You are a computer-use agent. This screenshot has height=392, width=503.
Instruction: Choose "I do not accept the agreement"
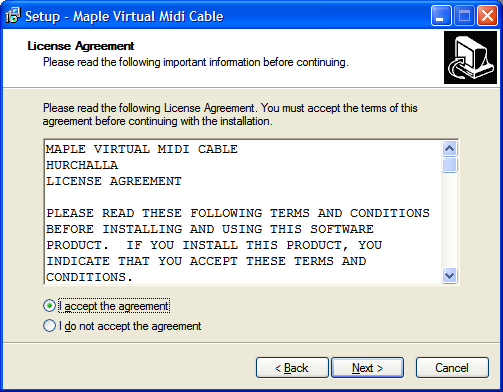point(49,326)
